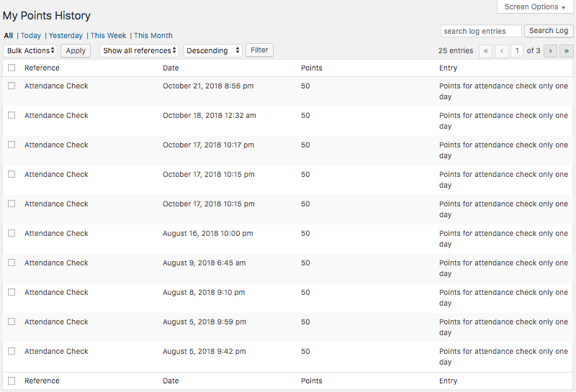The image size is (576, 392).
Task: Click the August 9, 2018 6:45 am date
Action: [x=204, y=263]
